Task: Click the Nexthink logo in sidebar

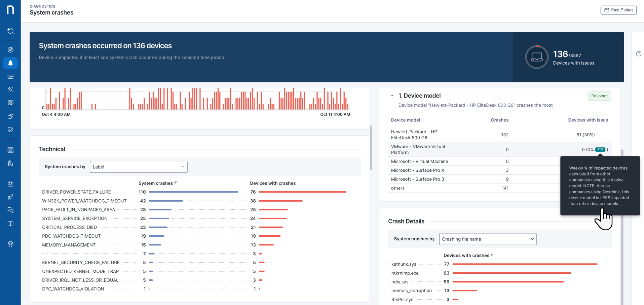Action: pyautogui.click(x=10, y=10)
